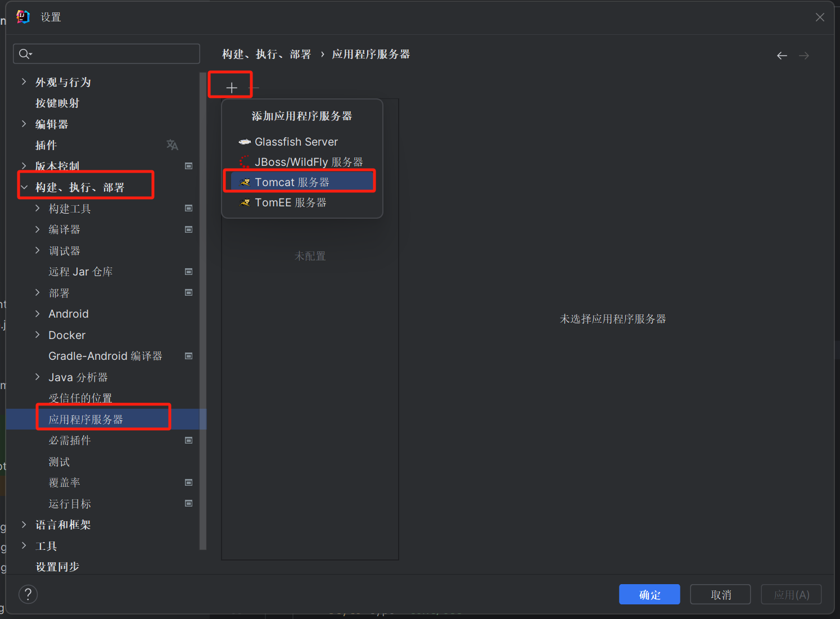Click the project-level icon beside 运行目标
The image size is (840, 619).
(x=189, y=503)
